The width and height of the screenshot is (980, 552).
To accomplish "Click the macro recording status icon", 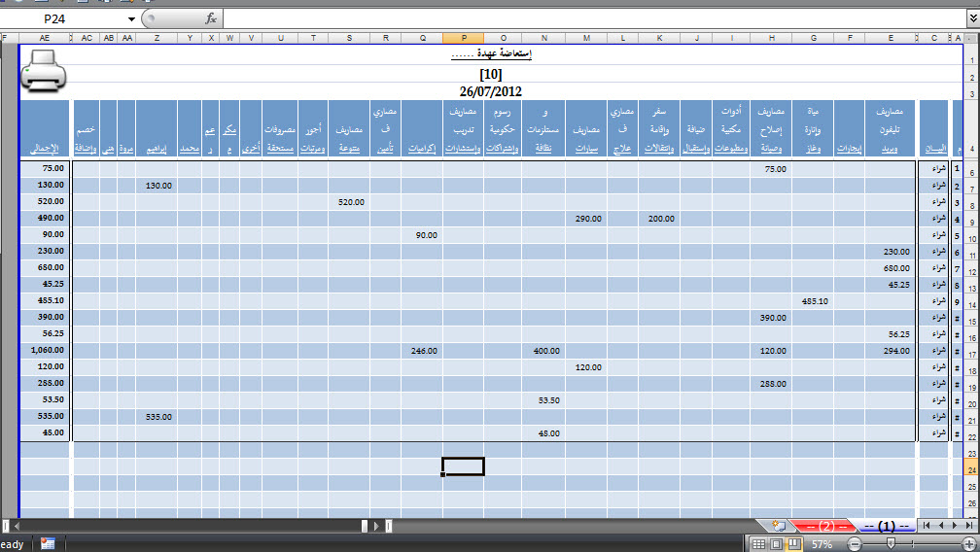I will click(48, 544).
